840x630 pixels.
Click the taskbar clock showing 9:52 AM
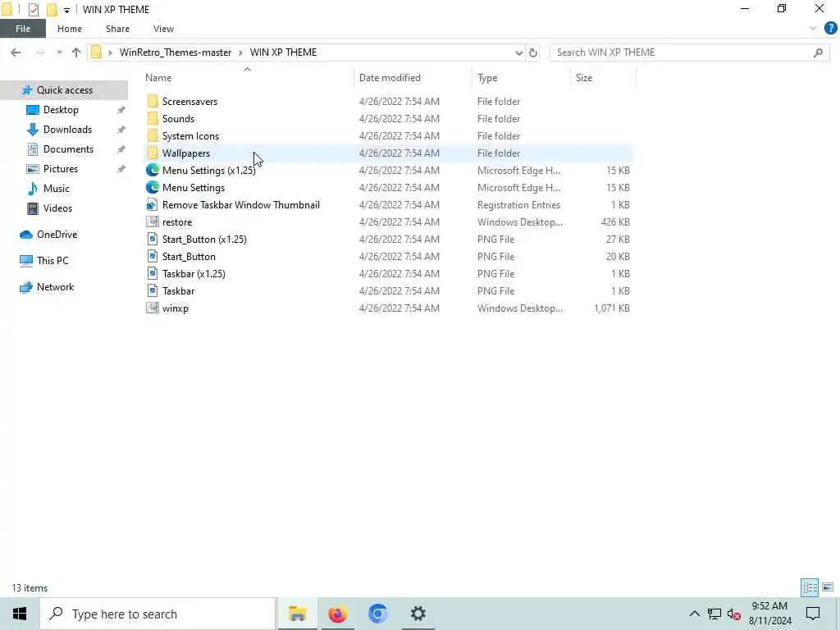point(769,614)
